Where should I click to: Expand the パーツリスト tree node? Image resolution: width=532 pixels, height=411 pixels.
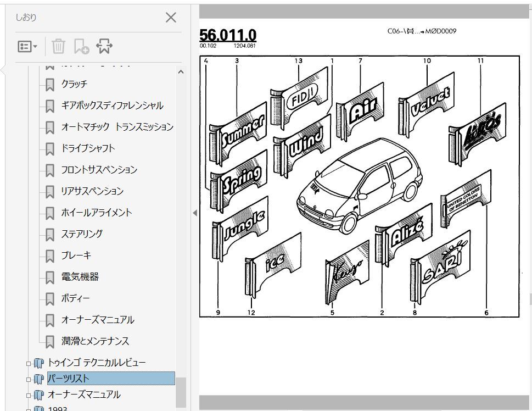(x=29, y=379)
